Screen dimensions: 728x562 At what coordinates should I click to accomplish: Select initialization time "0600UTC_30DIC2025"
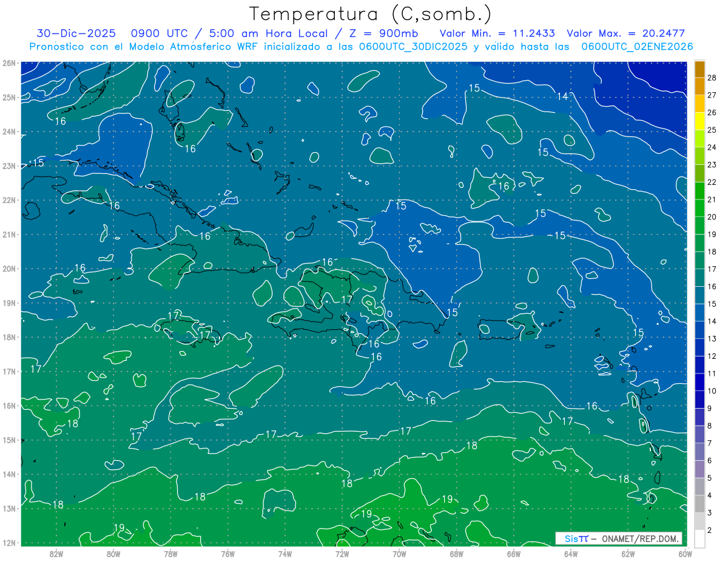[x=413, y=47]
